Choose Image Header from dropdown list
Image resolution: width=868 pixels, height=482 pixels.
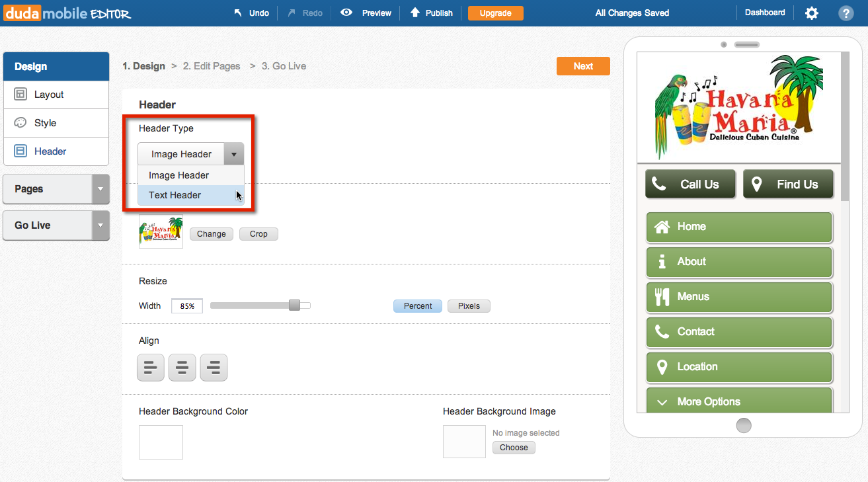(191, 175)
